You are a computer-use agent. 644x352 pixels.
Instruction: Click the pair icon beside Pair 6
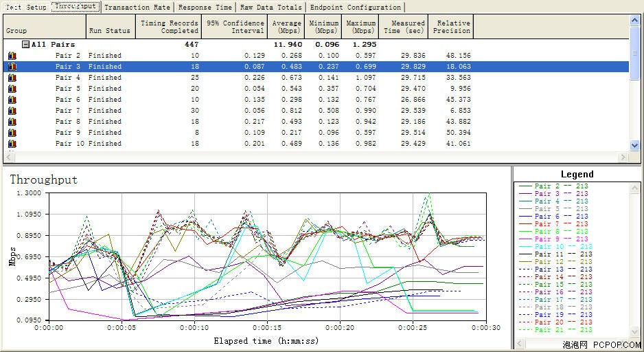tap(12, 100)
